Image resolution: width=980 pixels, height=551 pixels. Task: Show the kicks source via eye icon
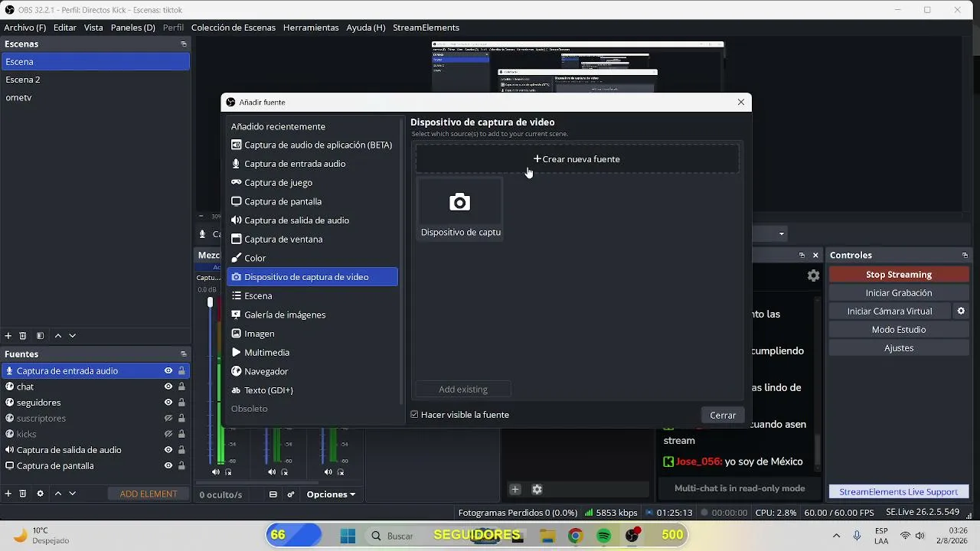tap(168, 434)
